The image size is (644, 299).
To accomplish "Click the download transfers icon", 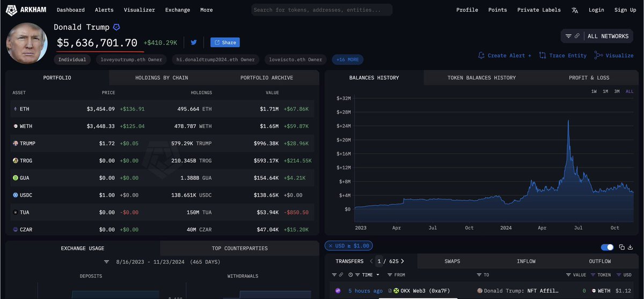I will 631,247.
